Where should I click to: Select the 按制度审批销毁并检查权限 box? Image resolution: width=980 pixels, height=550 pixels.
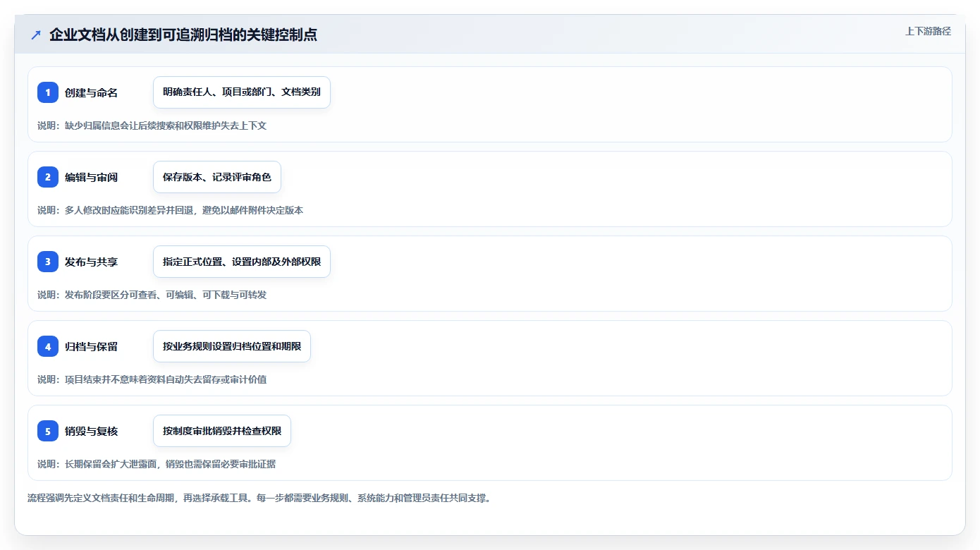point(222,431)
